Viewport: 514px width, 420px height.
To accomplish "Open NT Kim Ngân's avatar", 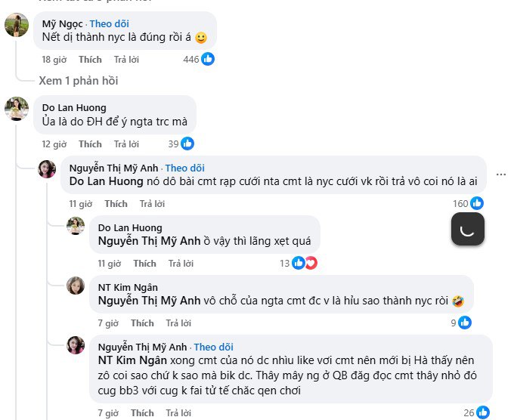I will click(76, 286).
